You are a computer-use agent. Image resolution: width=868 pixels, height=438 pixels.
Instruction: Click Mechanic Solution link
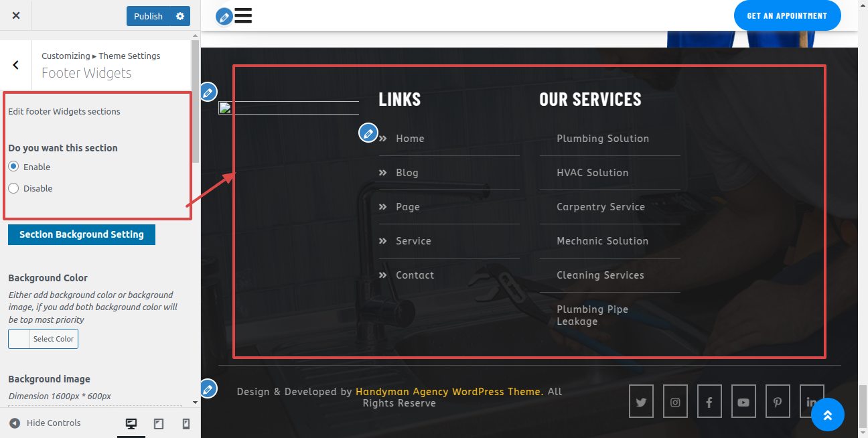pyautogui.click(x=603, y=241)
